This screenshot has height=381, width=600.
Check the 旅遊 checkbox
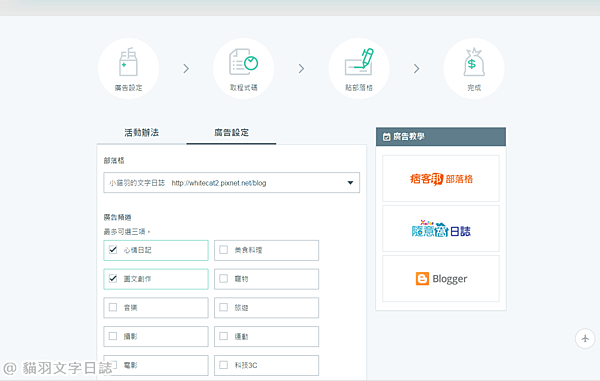(223, 307)
